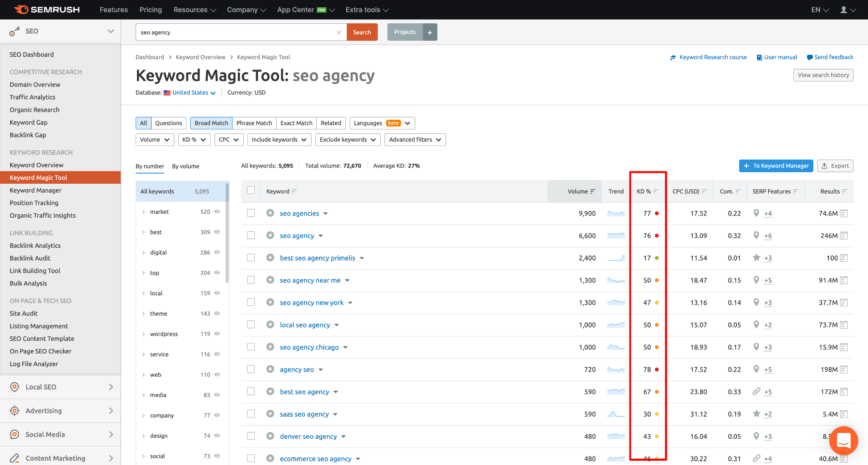The height and width of the screenshot is (465, 868).
Task: Switch groups to By volume
Action: pyautogui.click(x=186, y=166)
